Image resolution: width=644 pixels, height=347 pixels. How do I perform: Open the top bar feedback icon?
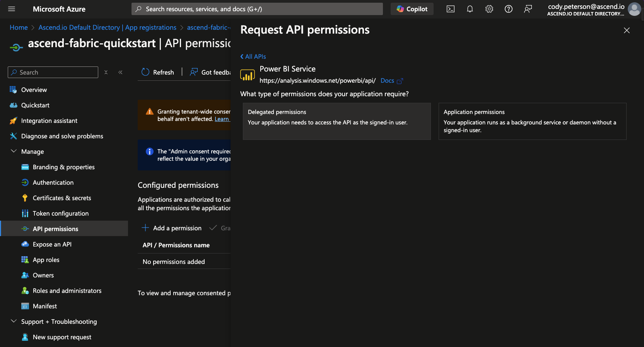528,9
